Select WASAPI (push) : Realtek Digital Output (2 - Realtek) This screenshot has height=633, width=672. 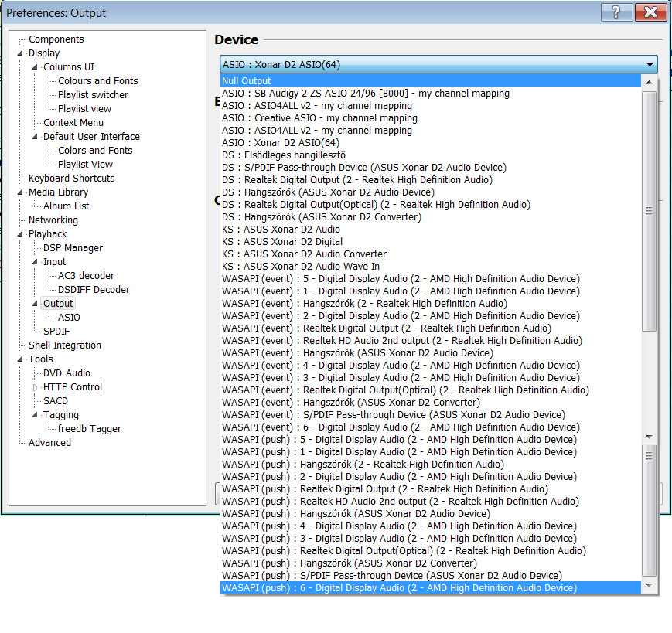[431, 489]
